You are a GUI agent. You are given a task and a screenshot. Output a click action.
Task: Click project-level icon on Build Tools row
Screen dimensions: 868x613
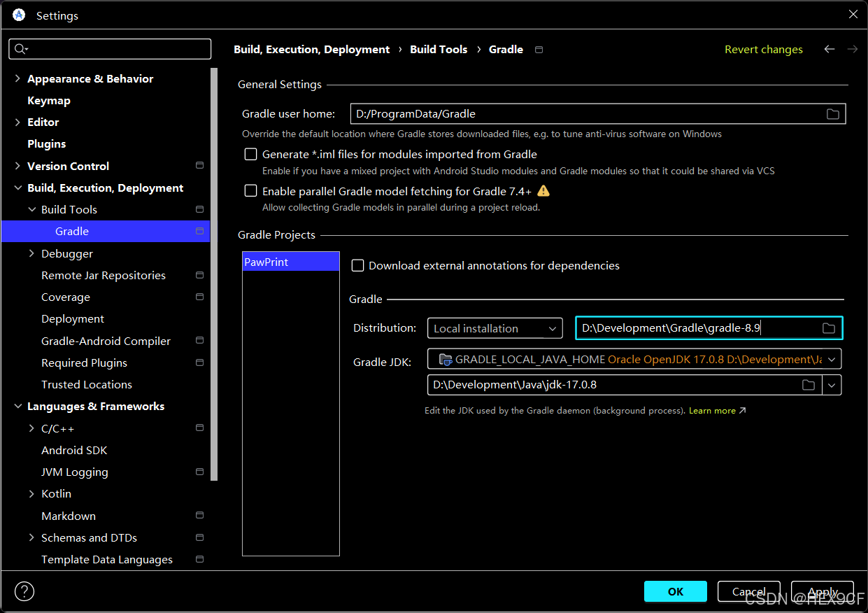[x=199, y=209]
